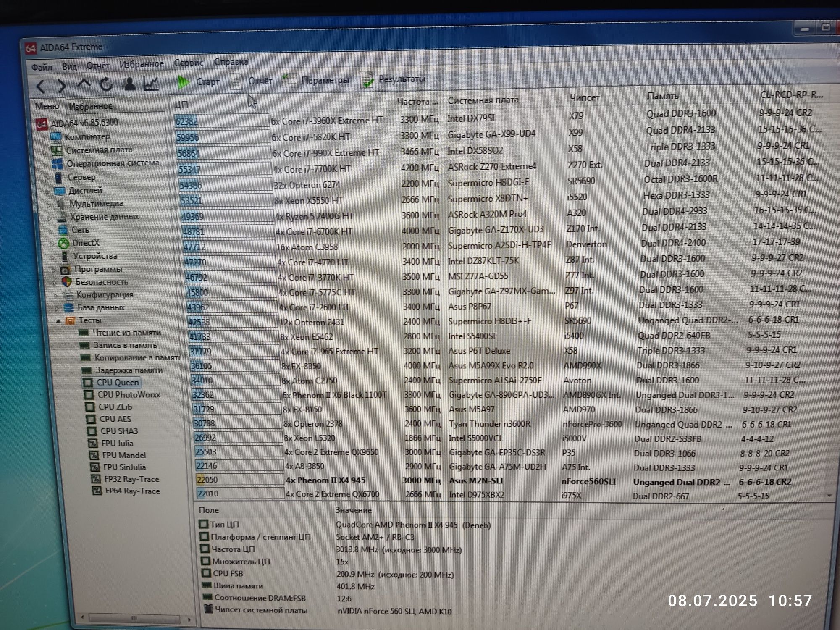Image resolution: width=840 pixels, height=630 pixels.
Task: Select the Компьютер tree icon
Action: tap(55, 137)
